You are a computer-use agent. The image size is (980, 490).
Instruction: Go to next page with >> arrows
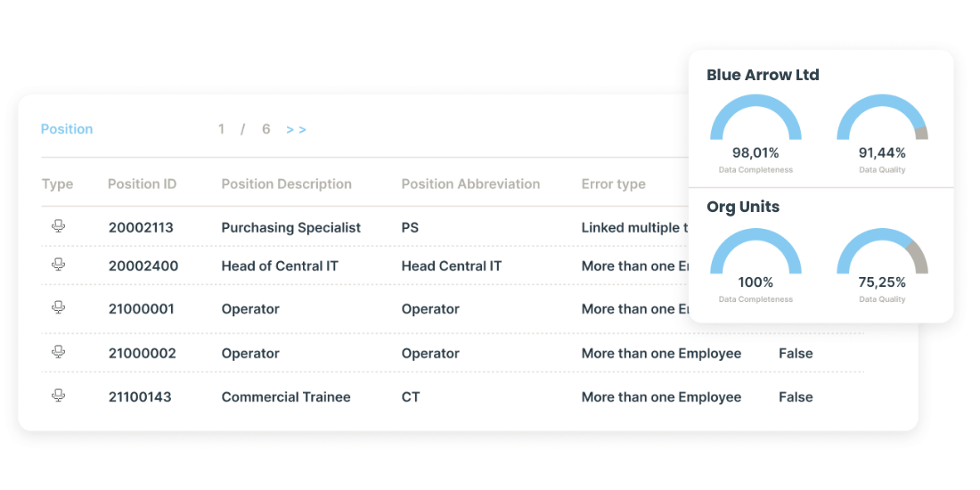[x=296, y=130]
